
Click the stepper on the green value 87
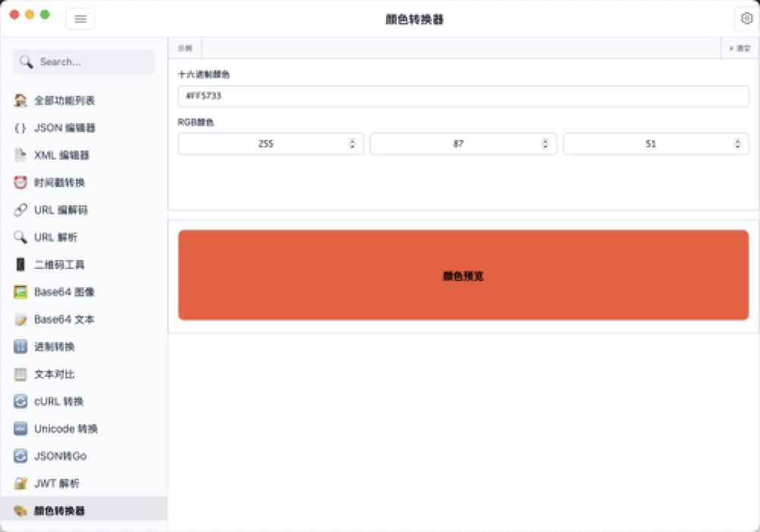(x=545, y=144)
